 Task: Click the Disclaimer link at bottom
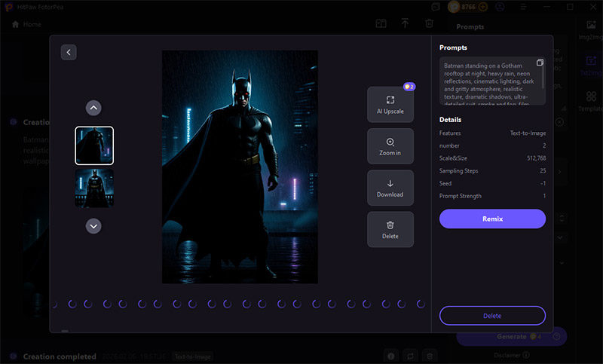[512, 355]
